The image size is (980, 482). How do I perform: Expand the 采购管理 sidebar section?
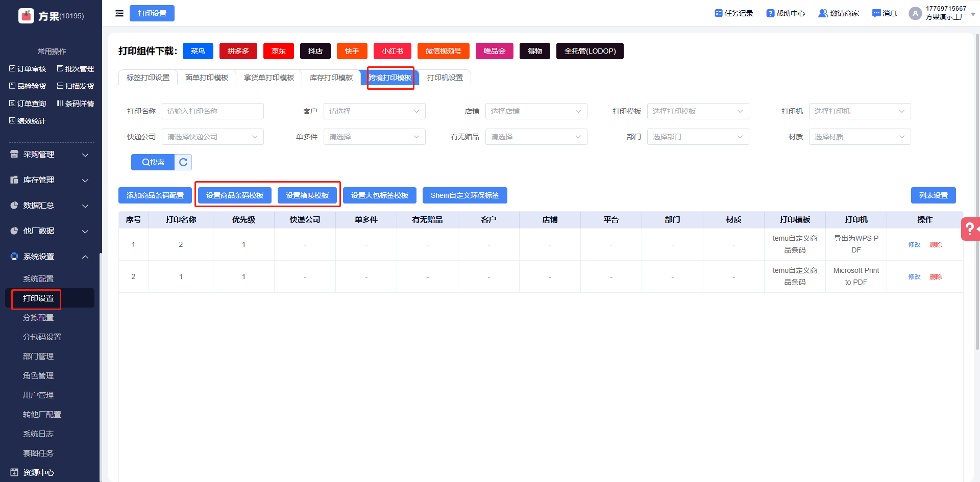[50, 155]
